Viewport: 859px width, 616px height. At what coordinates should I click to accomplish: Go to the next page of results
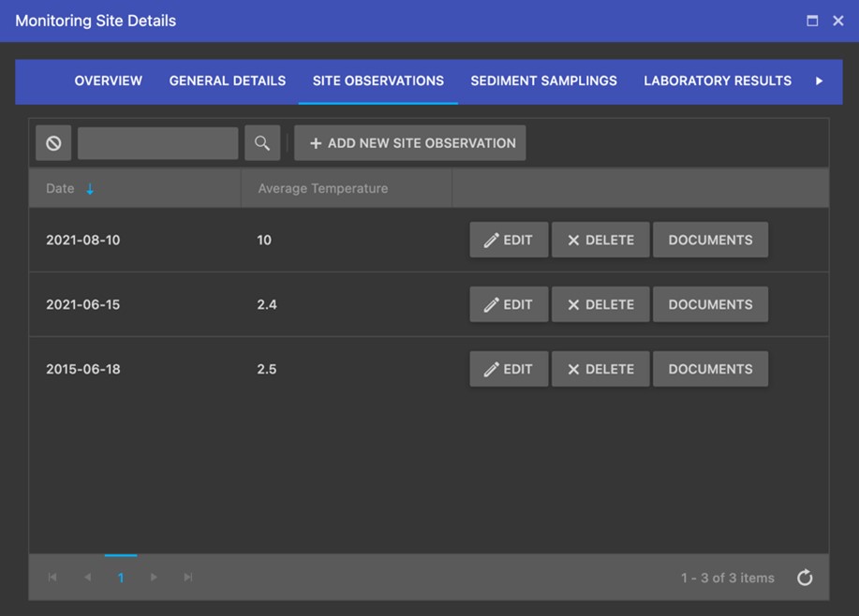(x=154, y=577)
